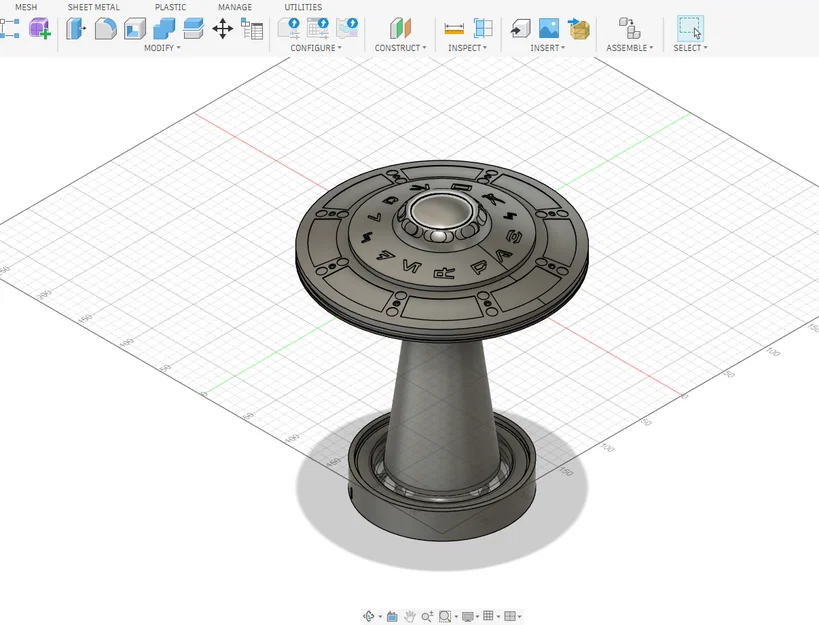Click the Look At icon

(392, 617)
